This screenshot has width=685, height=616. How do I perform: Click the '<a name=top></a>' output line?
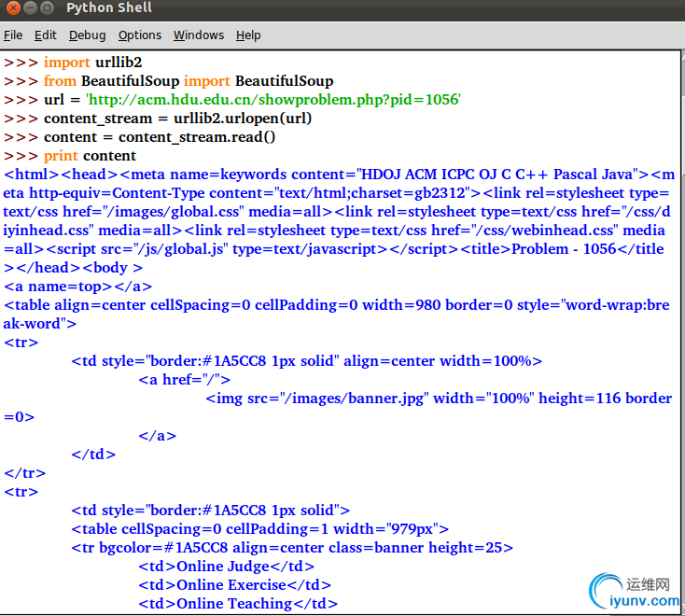click(x=77, y=287)
